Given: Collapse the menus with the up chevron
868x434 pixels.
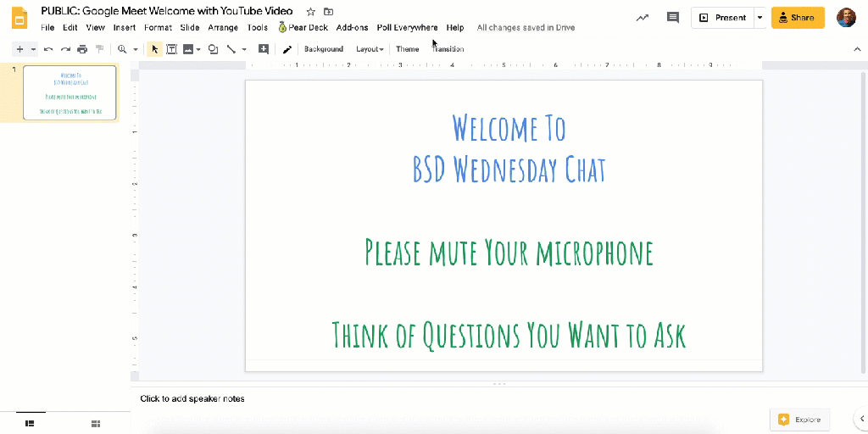Looking at the screenshot, I should click(856, 49).
